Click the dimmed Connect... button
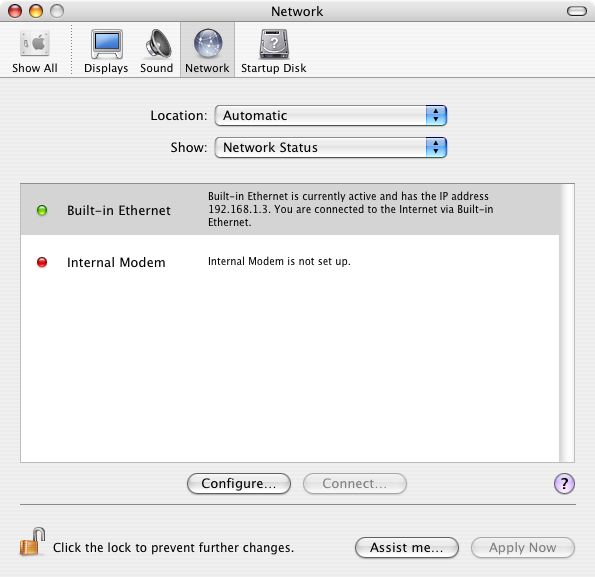This screenshot has width=595, height=577. click(x=355, y=484)
